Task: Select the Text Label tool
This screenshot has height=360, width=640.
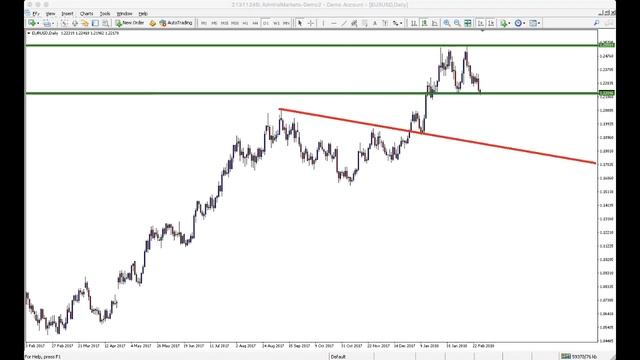Action: click(385, 23)
